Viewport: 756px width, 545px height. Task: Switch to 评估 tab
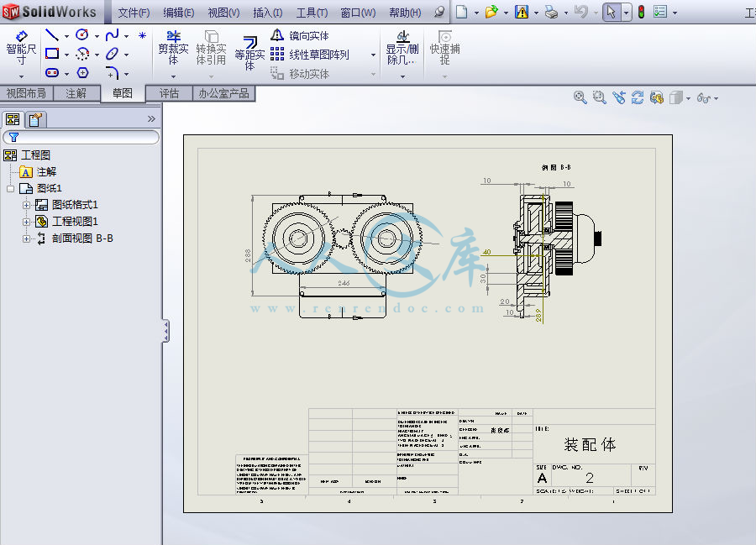coord(169,93)
